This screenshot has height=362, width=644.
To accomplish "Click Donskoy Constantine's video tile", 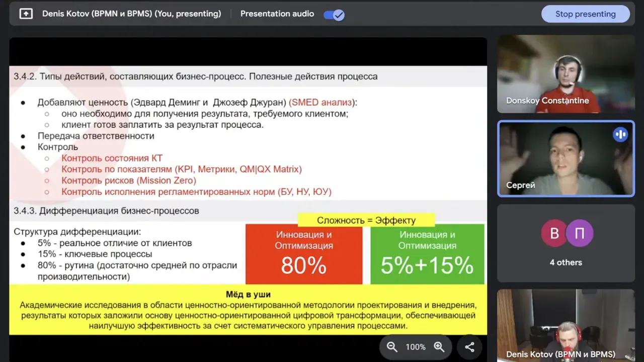I will 566,74.
